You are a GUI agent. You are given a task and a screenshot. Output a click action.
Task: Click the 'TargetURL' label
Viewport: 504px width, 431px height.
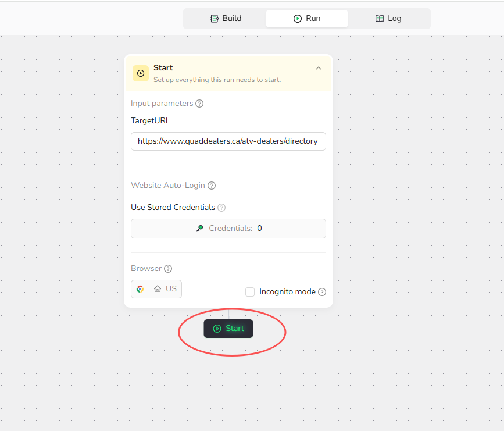[151, 120]
